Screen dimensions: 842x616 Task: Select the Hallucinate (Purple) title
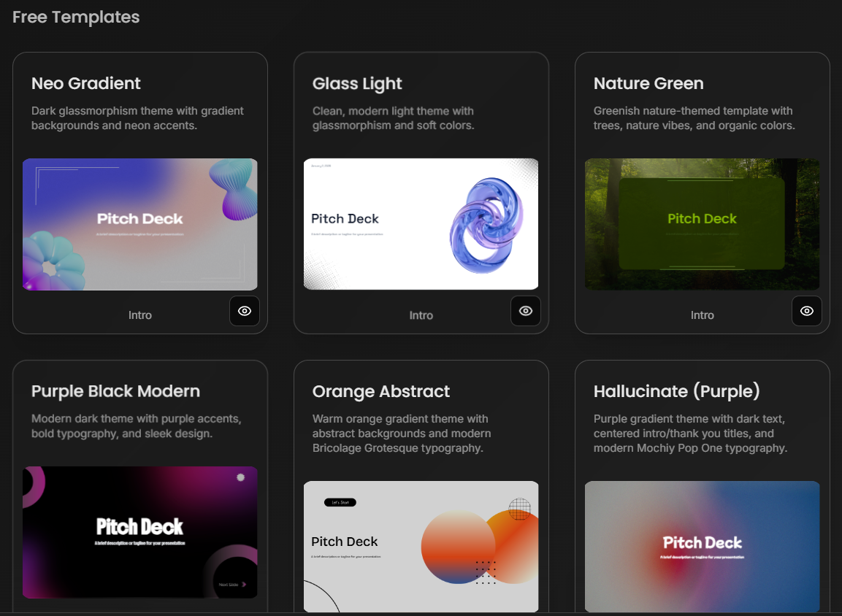point(677,391)
